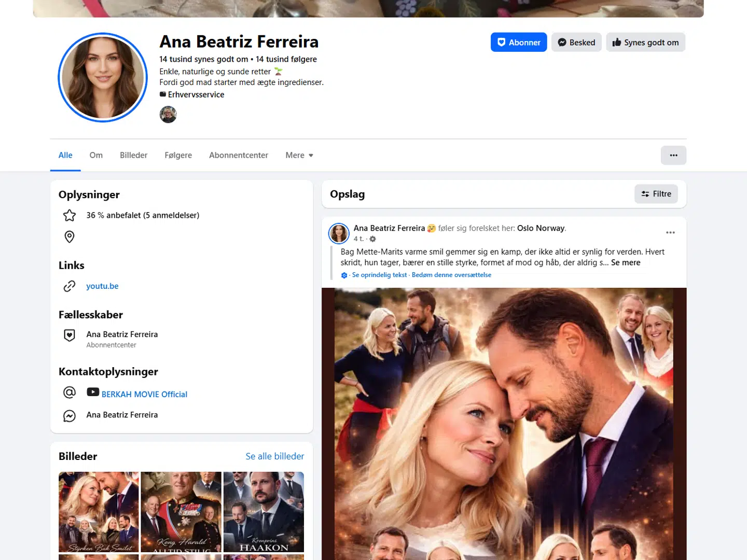747x560 pixels.
Task: Select the Følgere tab
Action: (x=178, y=155)
